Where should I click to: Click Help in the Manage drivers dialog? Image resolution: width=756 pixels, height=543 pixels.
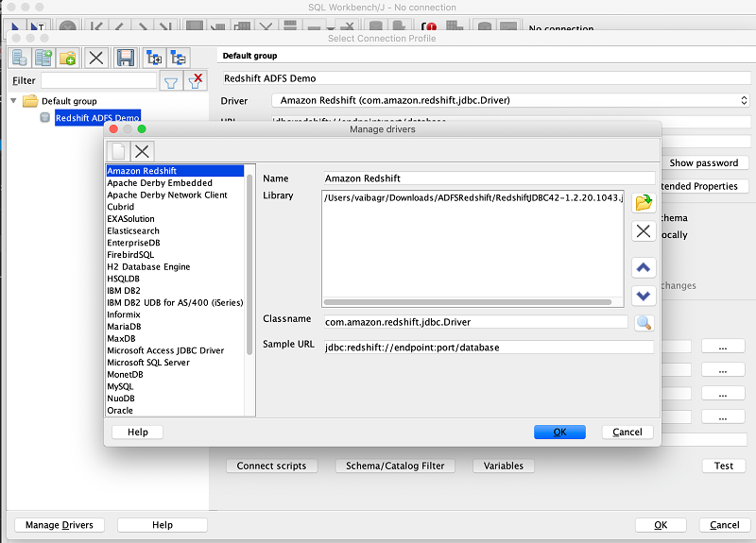[137, 433]
